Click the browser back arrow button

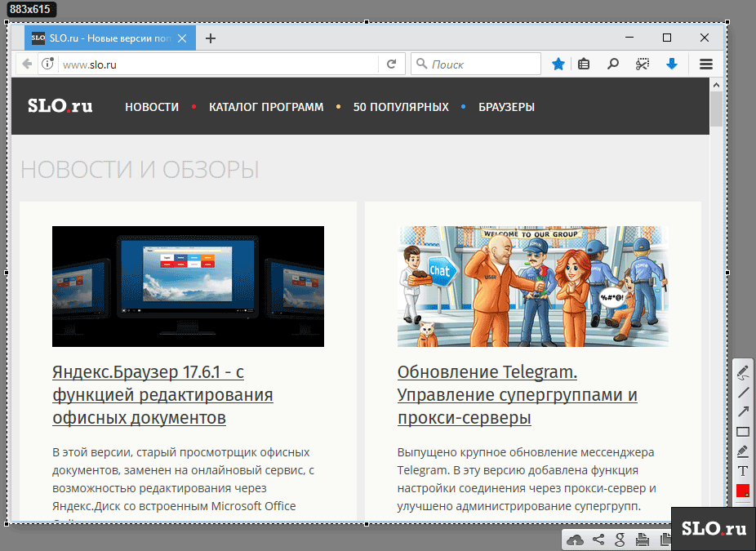[27, 64]
